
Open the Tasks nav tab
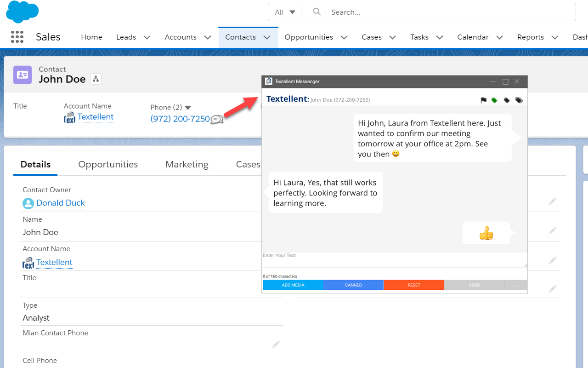419,37
